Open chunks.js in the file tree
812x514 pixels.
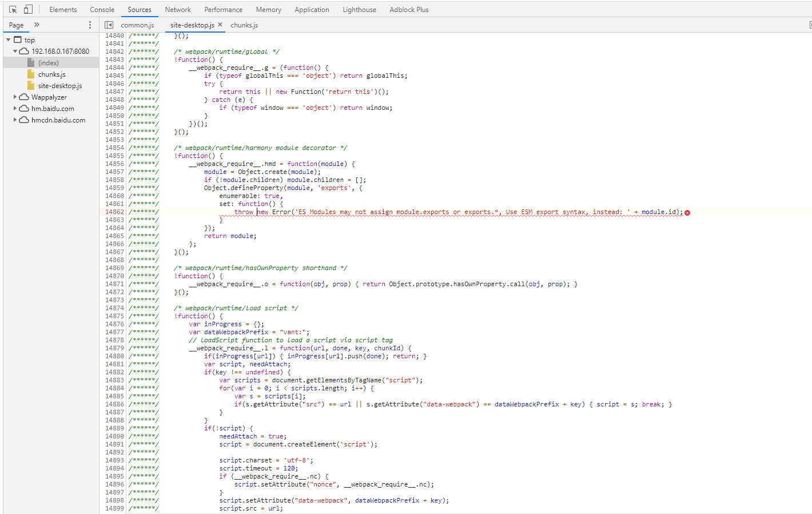(51, 74)
